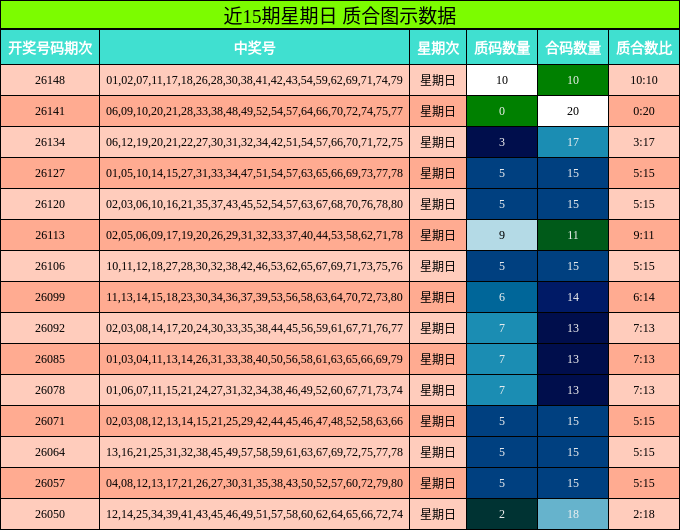Click 星期日 cell in row 26148
Viewport: 680px width, 530px height.
pyautogui.click(x=438, y=80)
